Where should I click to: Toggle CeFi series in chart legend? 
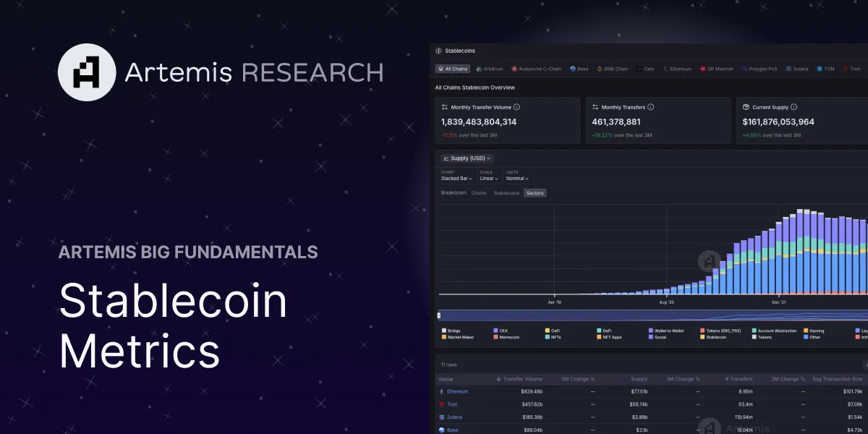click(x=552, y=331)
